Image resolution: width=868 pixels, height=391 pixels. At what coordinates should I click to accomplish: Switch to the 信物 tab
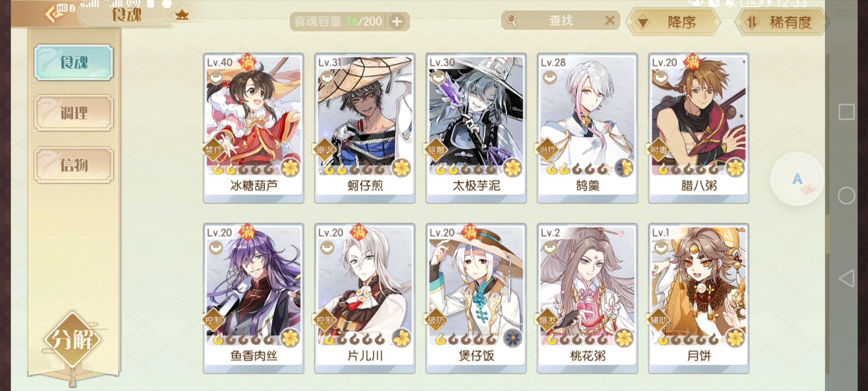point(74,165)
